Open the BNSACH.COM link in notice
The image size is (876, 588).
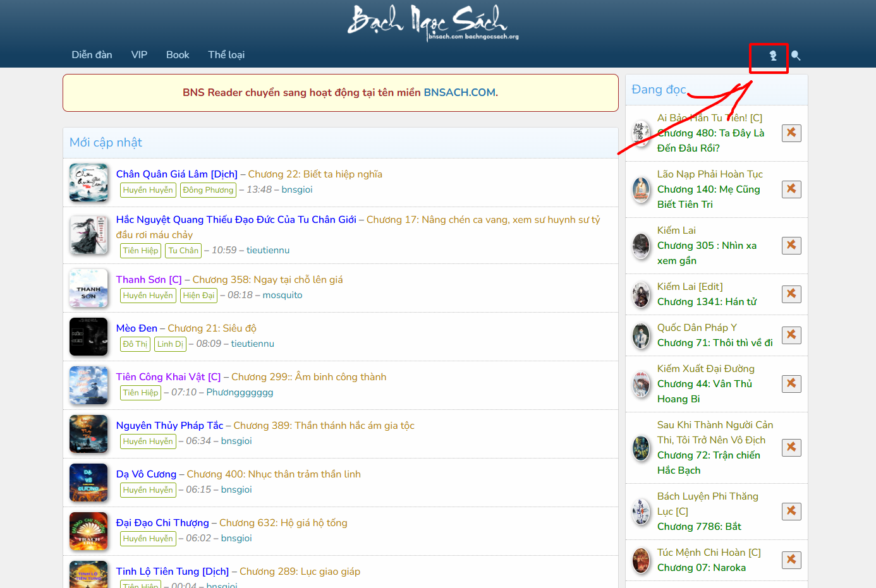point(459,92)
